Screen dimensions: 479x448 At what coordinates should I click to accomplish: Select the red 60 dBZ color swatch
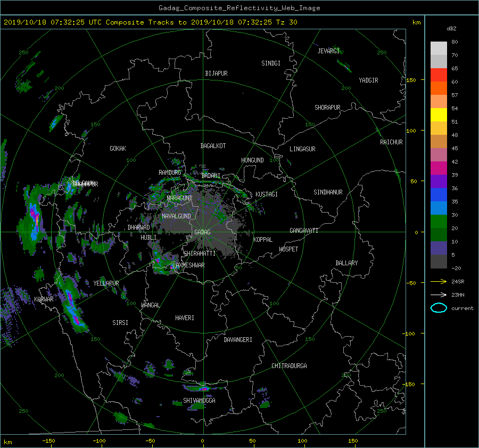pos(439,75)
